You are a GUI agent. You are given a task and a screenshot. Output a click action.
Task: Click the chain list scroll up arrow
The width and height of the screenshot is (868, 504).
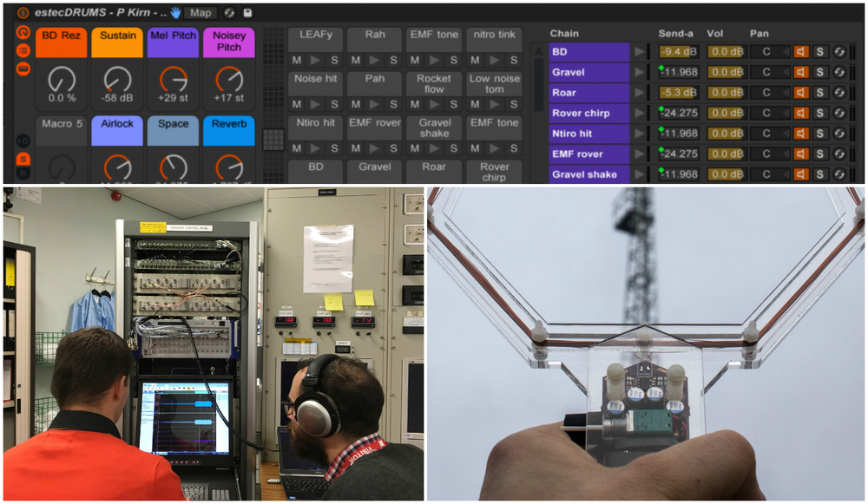(538, 49)
